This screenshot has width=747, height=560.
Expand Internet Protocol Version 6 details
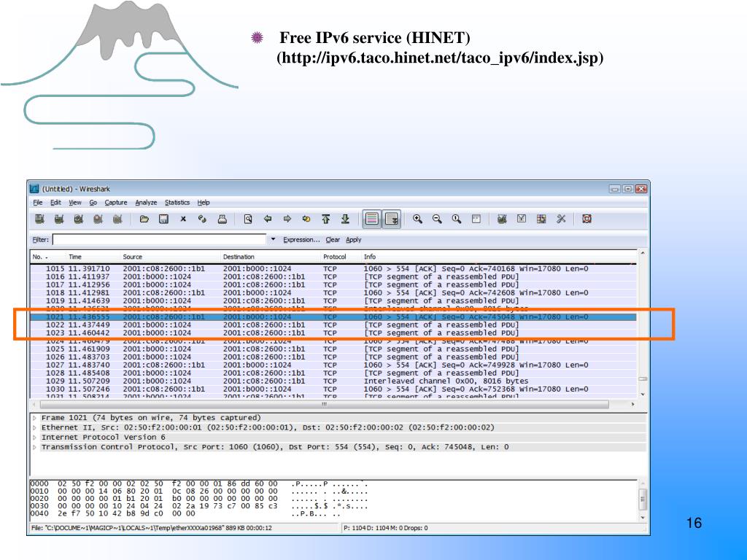click(x=34, y=437)
